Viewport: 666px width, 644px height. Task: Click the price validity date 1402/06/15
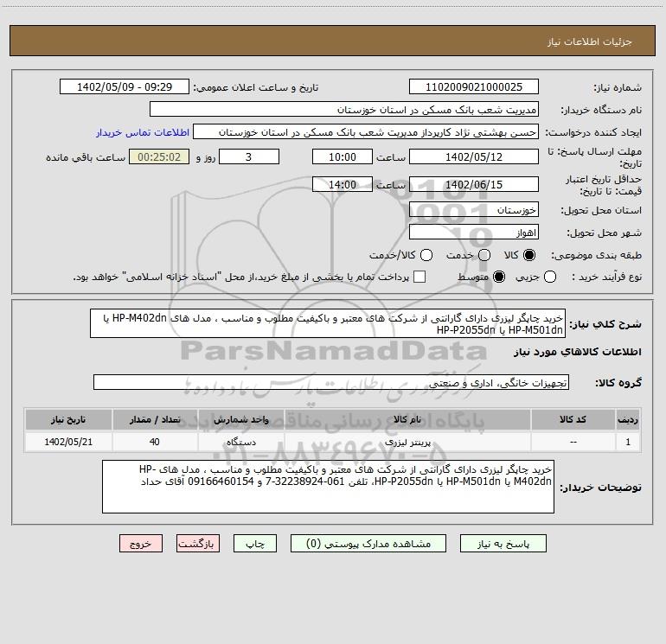(474, 184)
